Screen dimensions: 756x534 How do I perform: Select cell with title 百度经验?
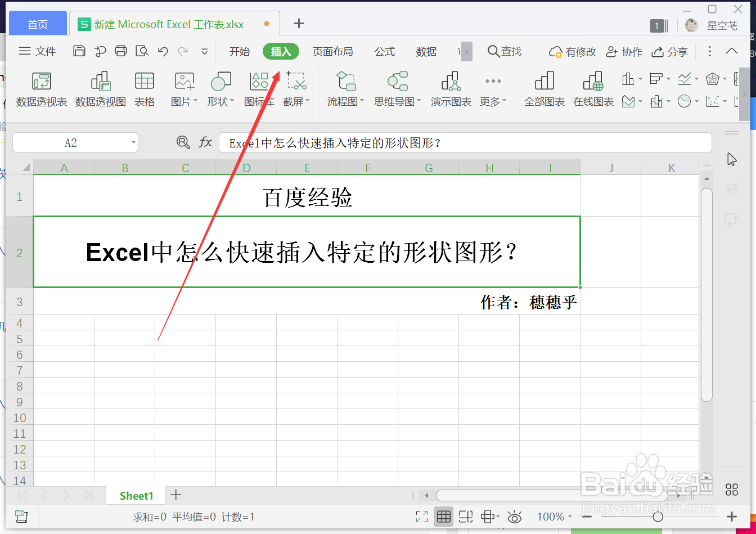(x=307, y=196)
